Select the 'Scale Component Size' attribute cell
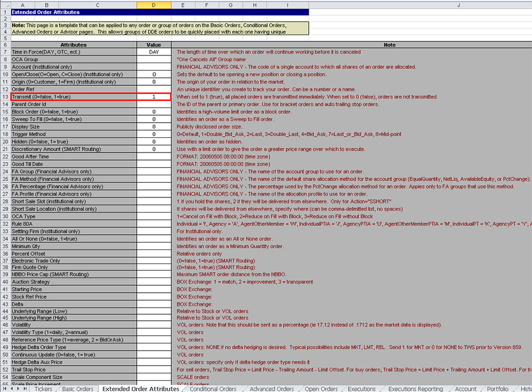The width and height of the screenshot is (532, 392). 74,377
